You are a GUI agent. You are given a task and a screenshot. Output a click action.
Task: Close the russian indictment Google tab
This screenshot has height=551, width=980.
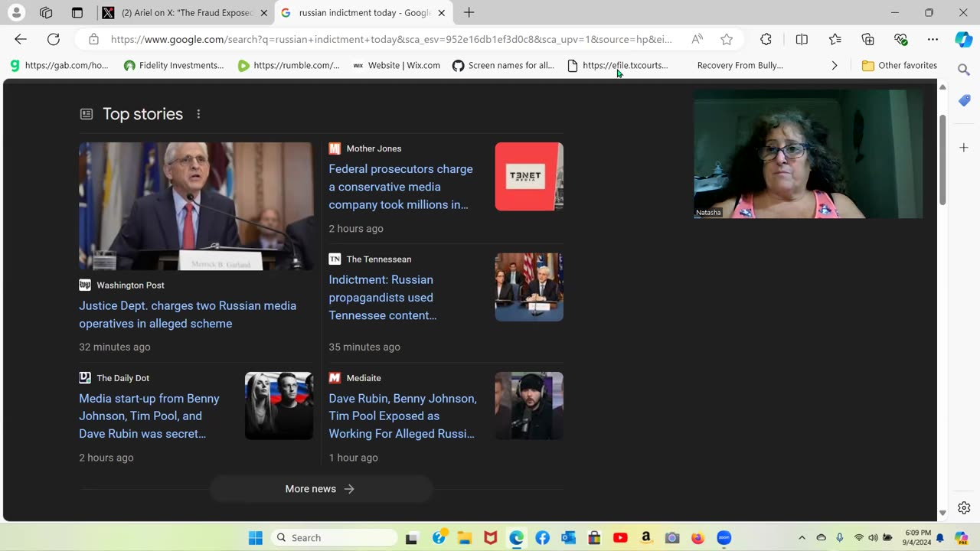click(x=441, y=13)
